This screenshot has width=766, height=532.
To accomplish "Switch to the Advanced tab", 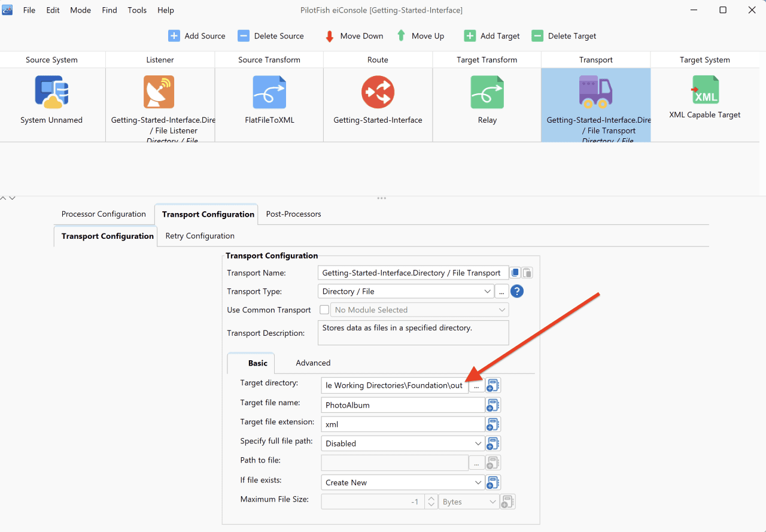I will click(x=313, y=363).
